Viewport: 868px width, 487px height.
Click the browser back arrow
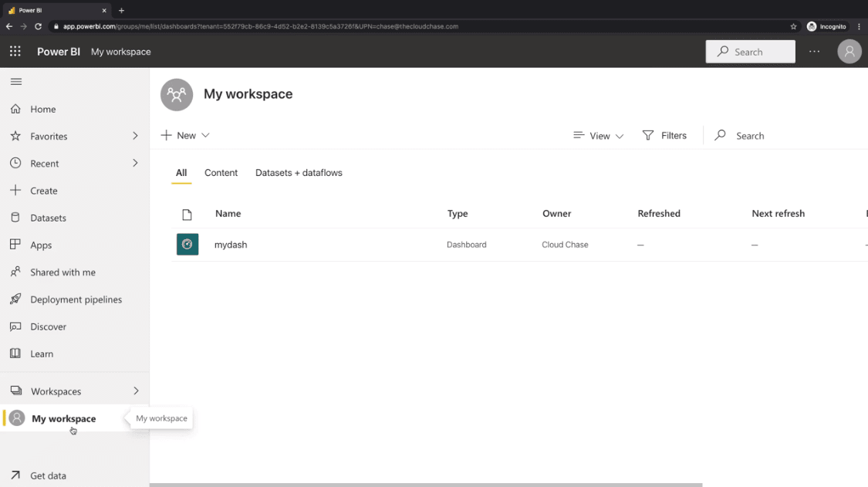(9, 26)
